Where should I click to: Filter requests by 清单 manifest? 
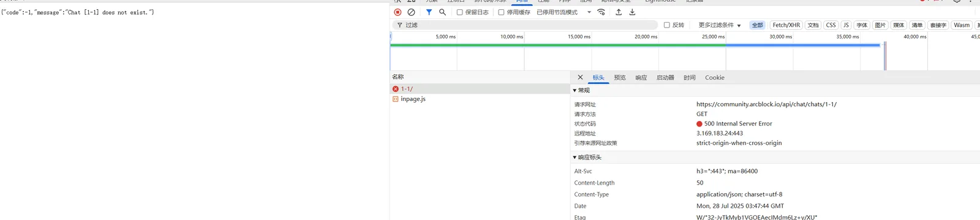tap(917, 25)
